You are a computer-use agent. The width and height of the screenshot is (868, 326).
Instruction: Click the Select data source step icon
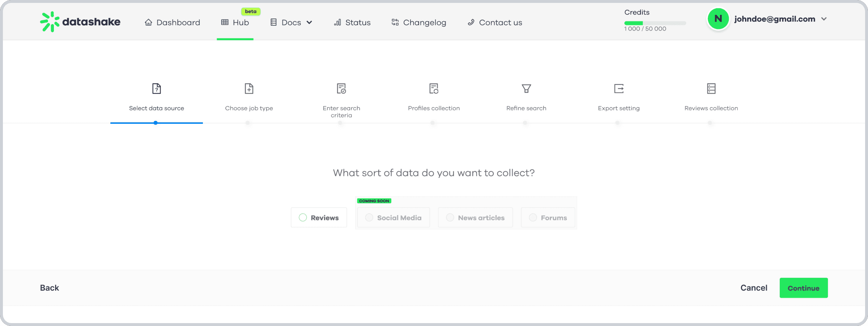pyautogui.click(x=156, y=89)
